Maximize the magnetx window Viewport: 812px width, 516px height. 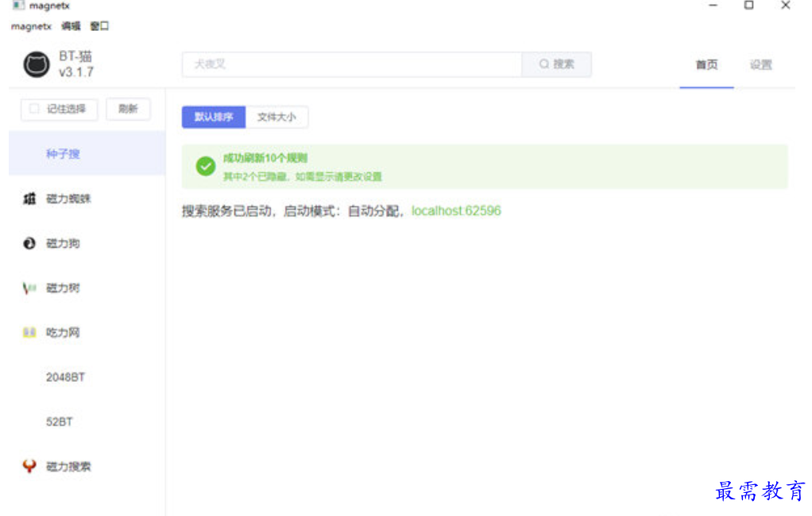click(x=748, y=6)
